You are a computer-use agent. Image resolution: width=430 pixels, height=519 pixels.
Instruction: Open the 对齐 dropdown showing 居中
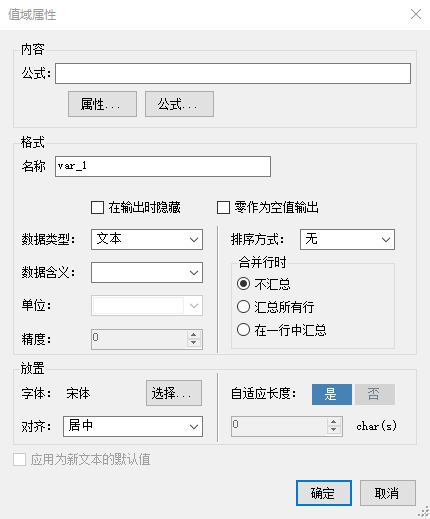point(133,426)
